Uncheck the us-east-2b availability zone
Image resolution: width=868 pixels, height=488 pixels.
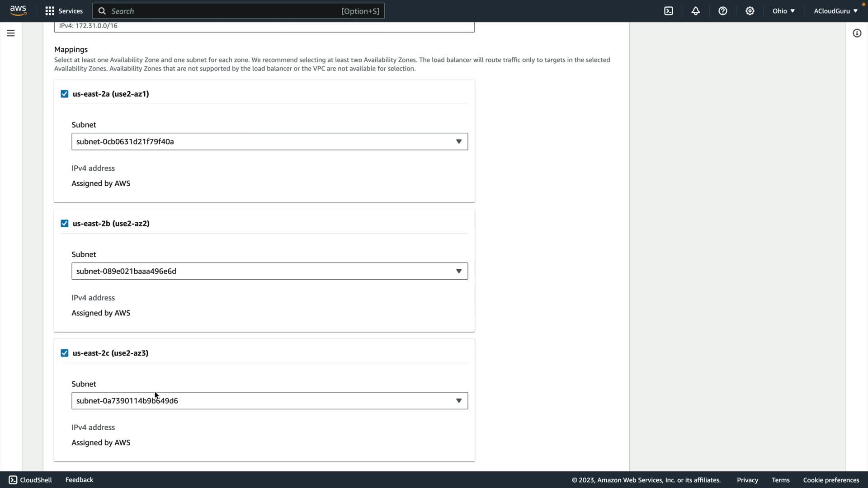coord(65,224)
